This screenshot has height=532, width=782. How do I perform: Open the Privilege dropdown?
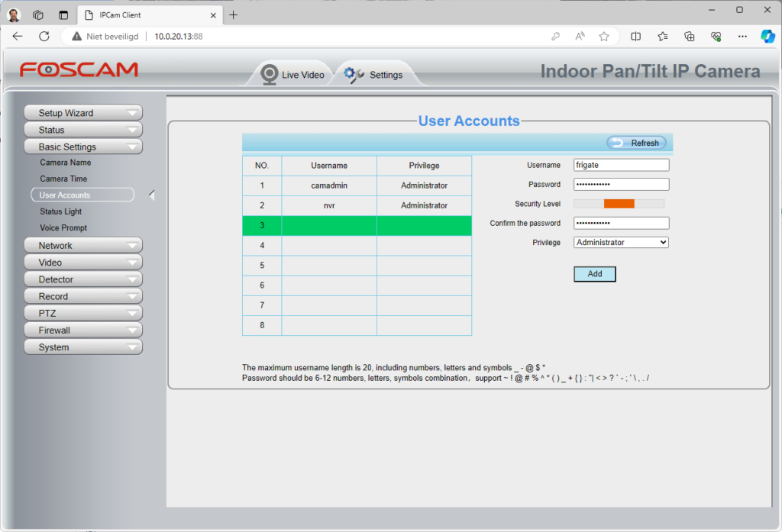[621, 242]
